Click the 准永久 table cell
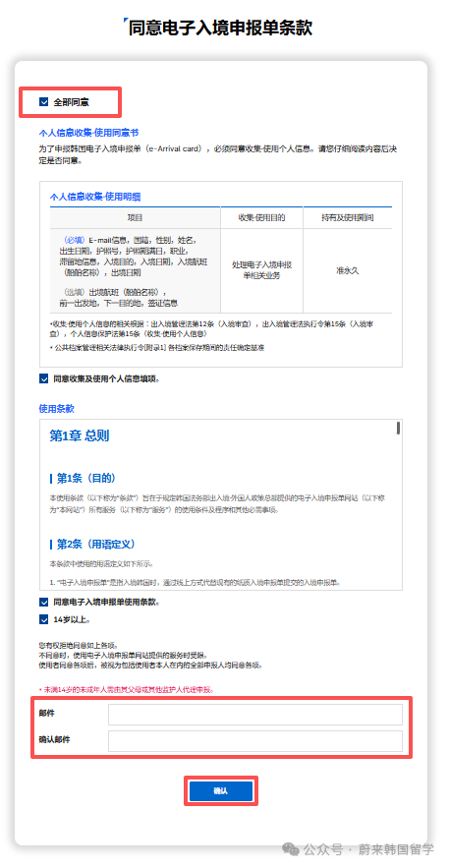 pyautogui.click(x=347, y=270)
